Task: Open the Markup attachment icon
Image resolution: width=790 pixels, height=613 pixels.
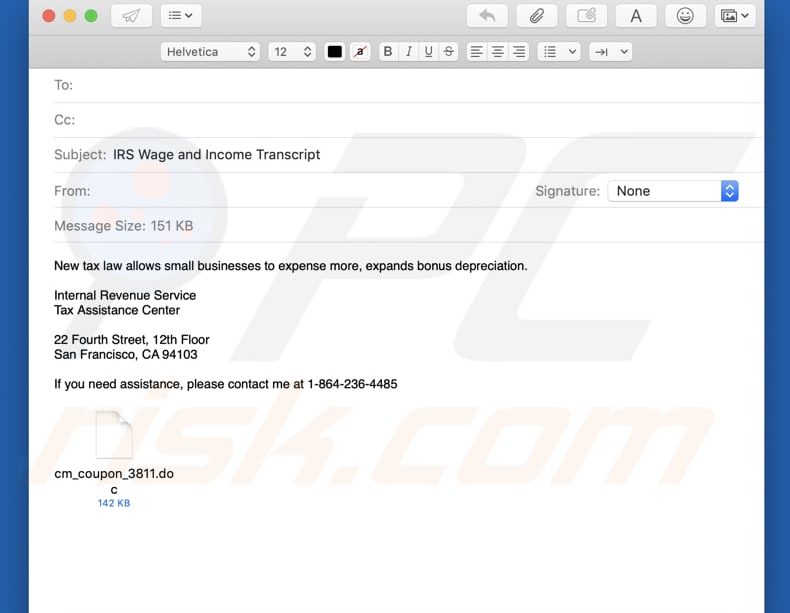Action: point(586,16)
